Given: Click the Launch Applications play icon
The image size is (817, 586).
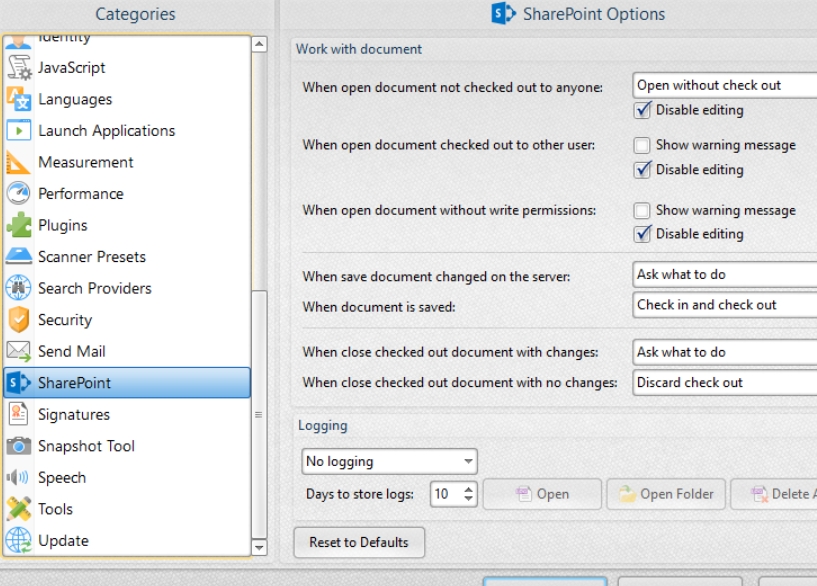Looking at the screenshot, I should (x=19, y=131).
